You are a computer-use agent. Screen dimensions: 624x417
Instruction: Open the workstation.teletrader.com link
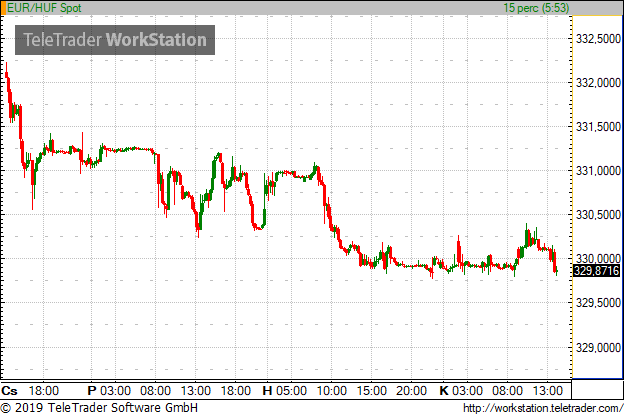coord(543,408)
